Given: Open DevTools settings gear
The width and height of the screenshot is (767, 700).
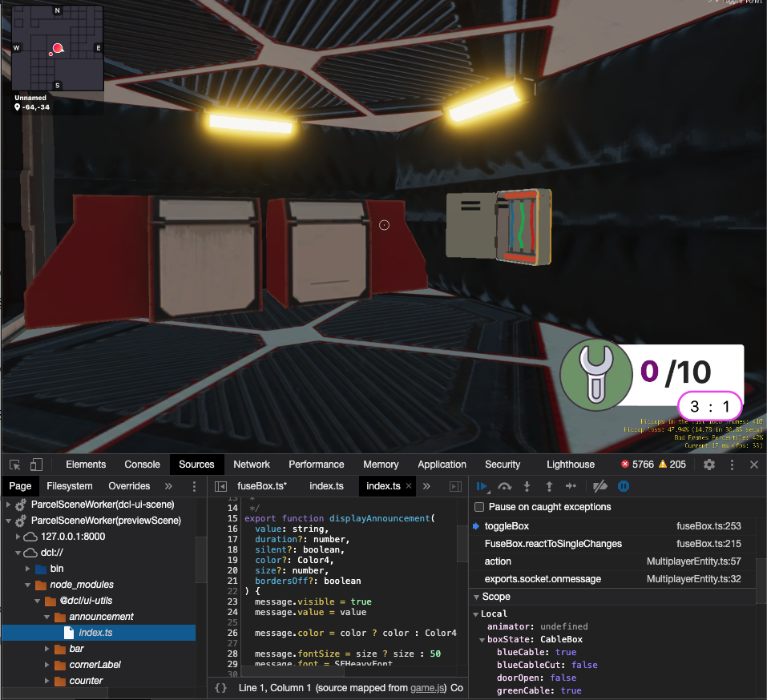Looking at the screenshot, I should click(x=709, y=465).
